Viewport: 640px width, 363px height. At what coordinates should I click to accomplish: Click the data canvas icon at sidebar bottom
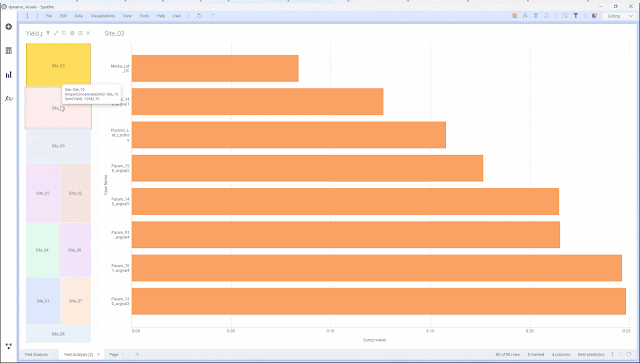pos(9,346)
